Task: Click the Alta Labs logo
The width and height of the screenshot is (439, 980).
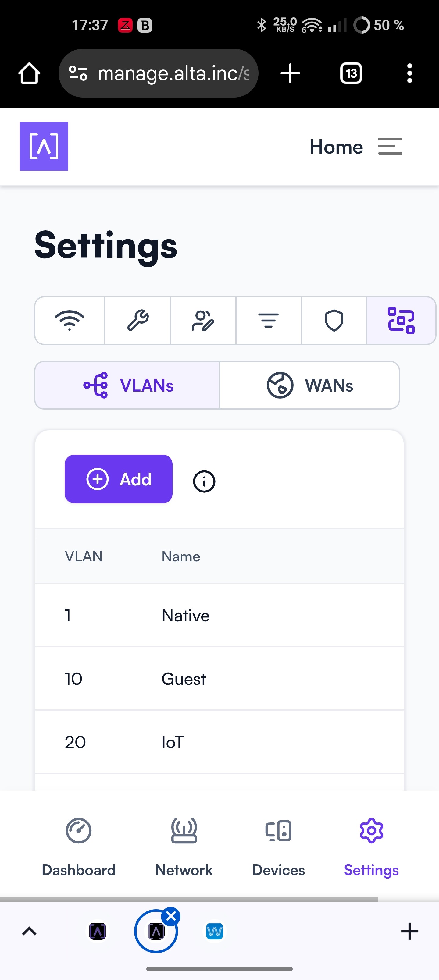Action: (44, 146)
